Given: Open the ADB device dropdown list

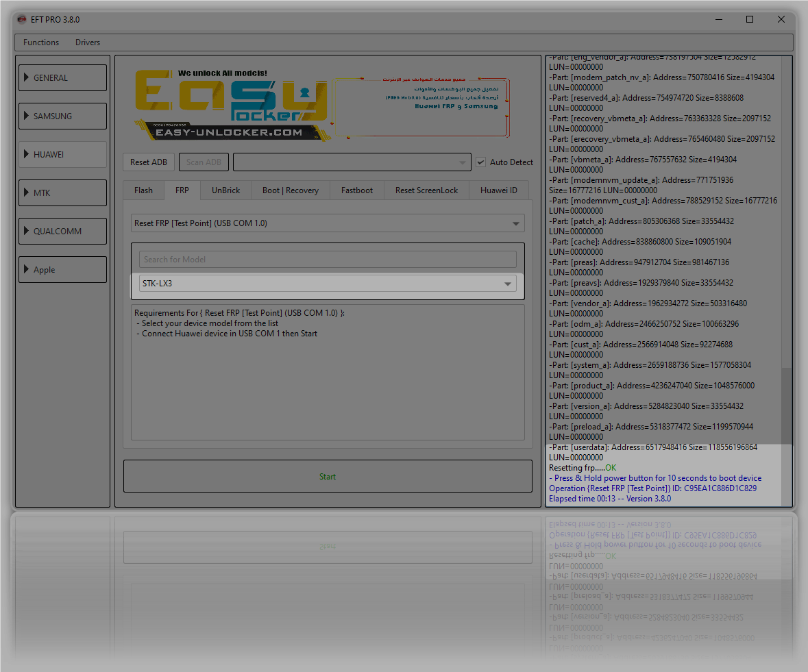Looking at the screenshot, I should coord(352,162).
